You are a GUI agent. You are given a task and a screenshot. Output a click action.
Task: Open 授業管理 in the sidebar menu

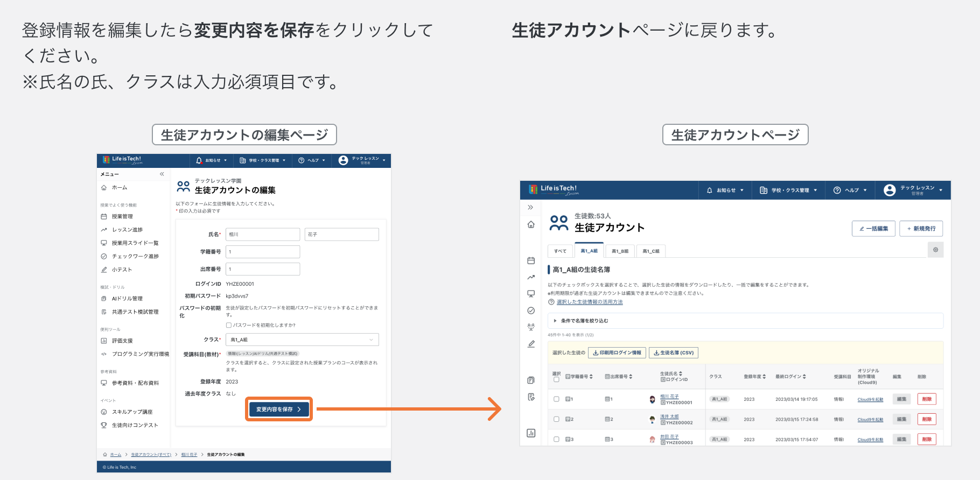point(117,216)
